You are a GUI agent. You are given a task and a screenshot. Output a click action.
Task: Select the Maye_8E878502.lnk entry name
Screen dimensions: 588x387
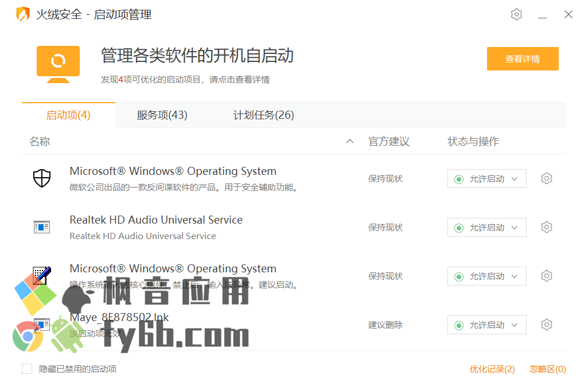tap(119, 317)
